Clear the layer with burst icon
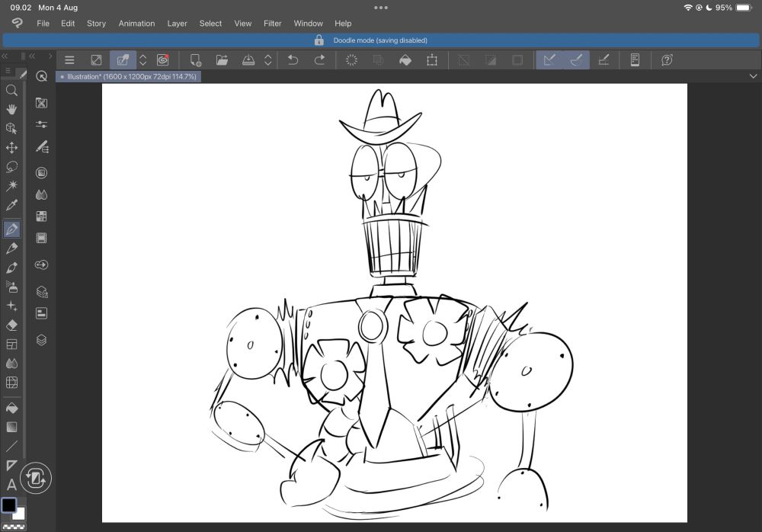The image size is (762, 532). click(351, 59)
